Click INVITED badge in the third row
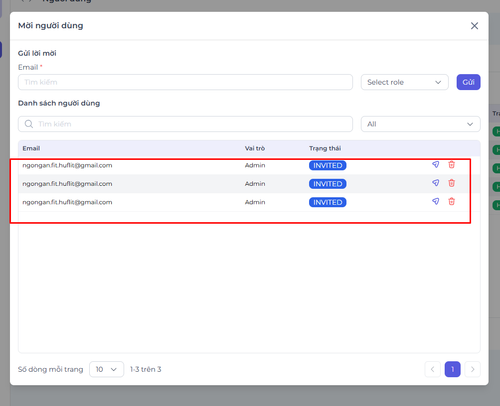Viewport: 500px width, 406px height. click(x=328, y=202)
